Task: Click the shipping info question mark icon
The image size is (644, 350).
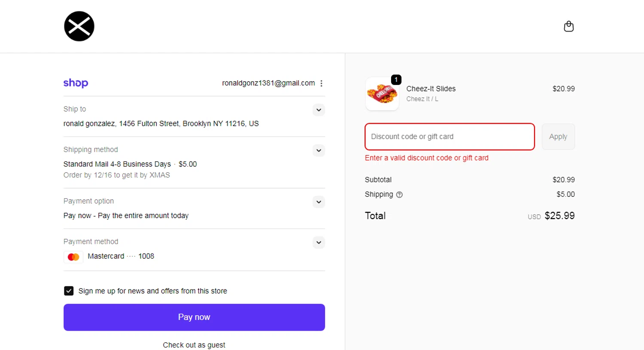Action: point(399,195)
